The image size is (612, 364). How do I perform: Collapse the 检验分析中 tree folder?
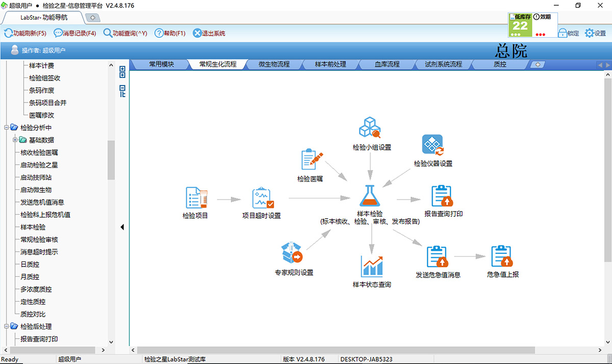tap(6, 127)
